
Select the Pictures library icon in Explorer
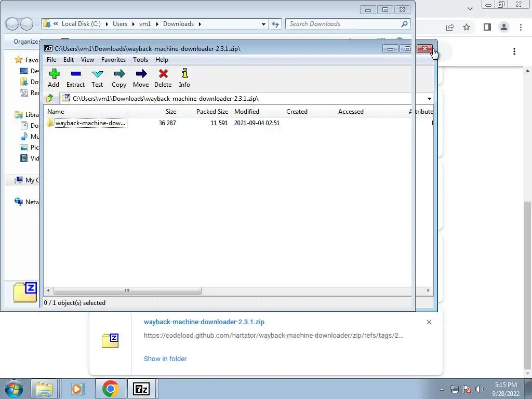tap(24, 147)
